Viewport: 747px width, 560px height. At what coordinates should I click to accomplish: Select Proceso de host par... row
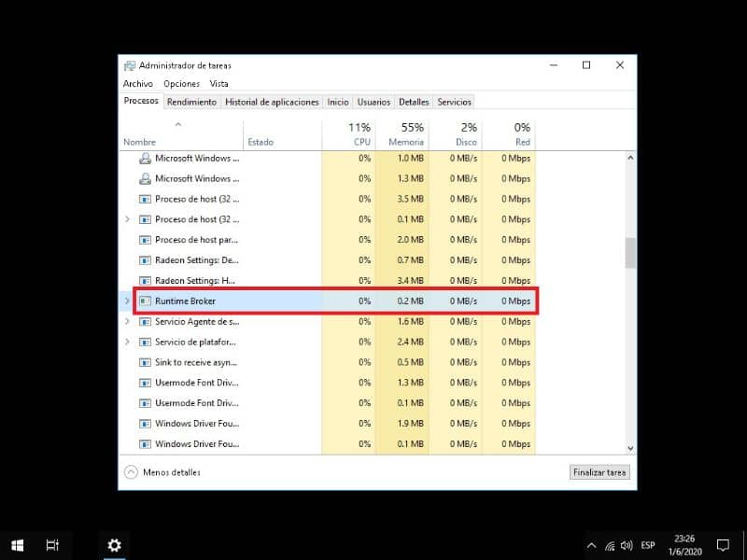pyautogui.click(x=330, y=240)
